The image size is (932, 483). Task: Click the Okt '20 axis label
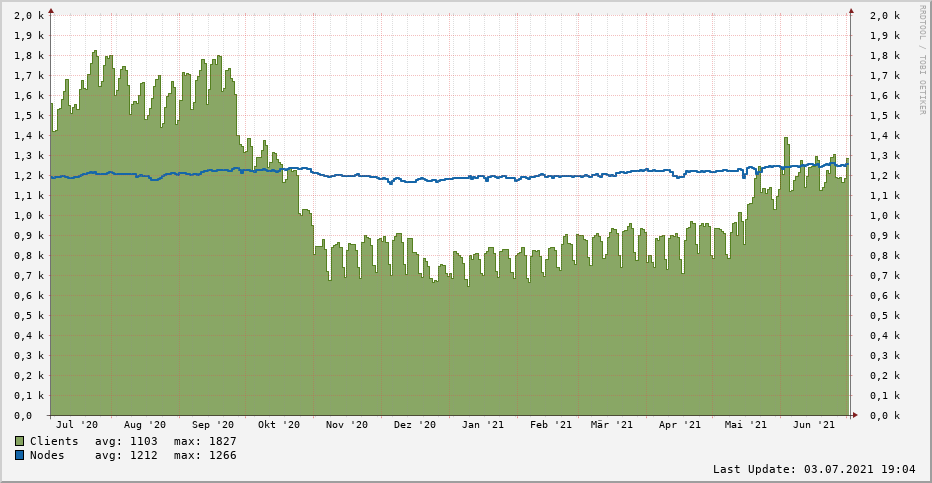click(279, 425)
